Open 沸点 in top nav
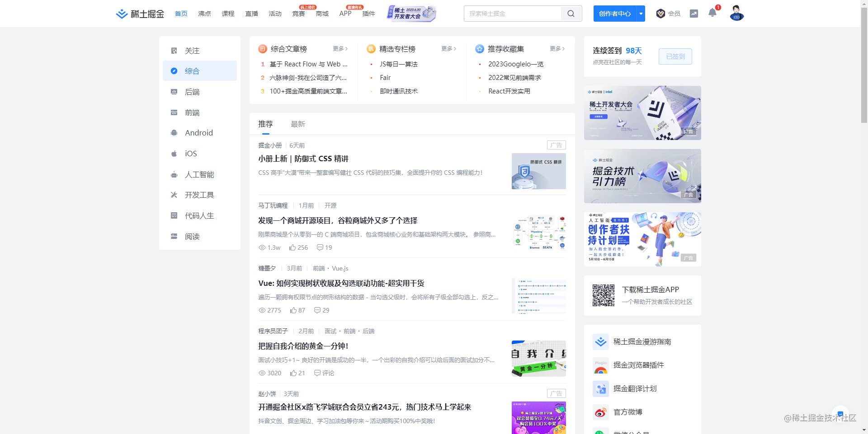 pyautogui.click(x=205, y=14)
